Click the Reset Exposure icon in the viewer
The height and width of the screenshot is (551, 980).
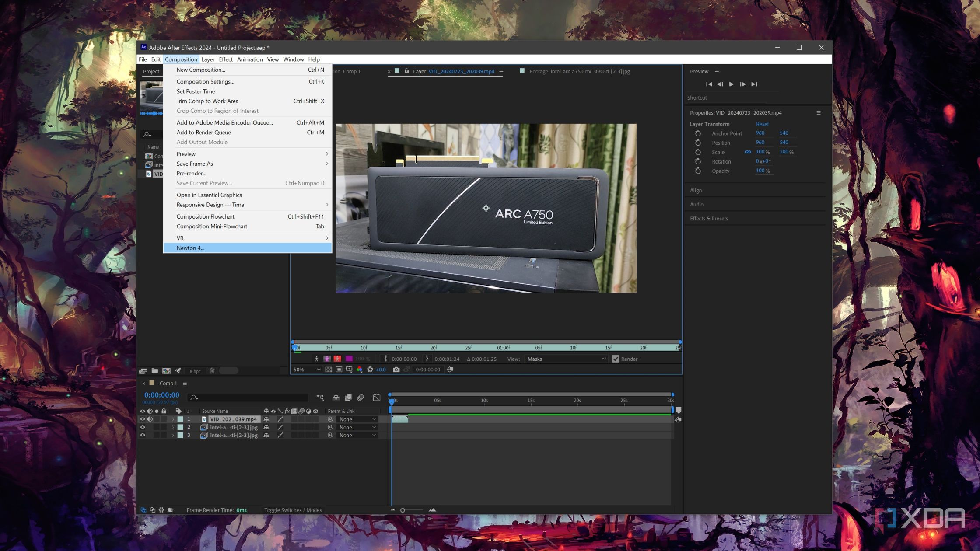370,370
